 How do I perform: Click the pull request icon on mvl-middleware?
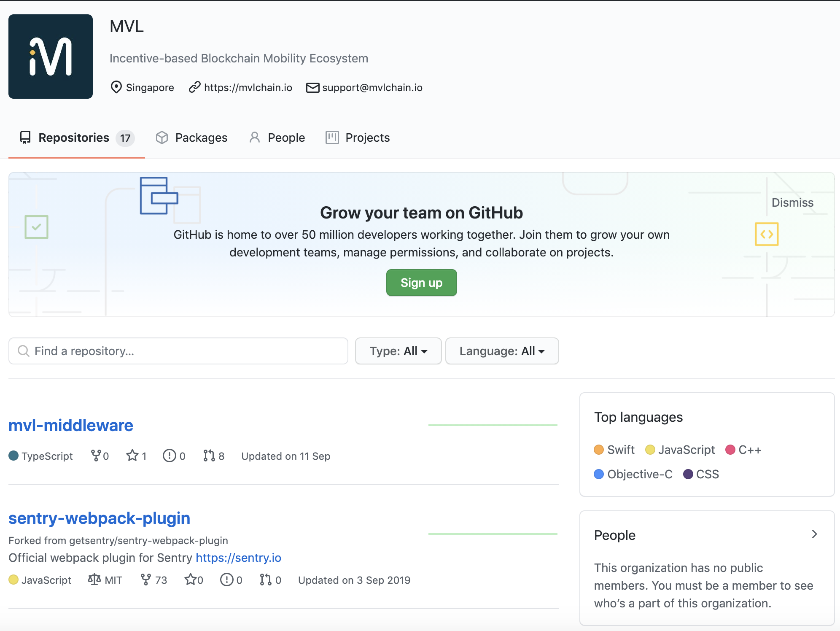pos(209,456)
